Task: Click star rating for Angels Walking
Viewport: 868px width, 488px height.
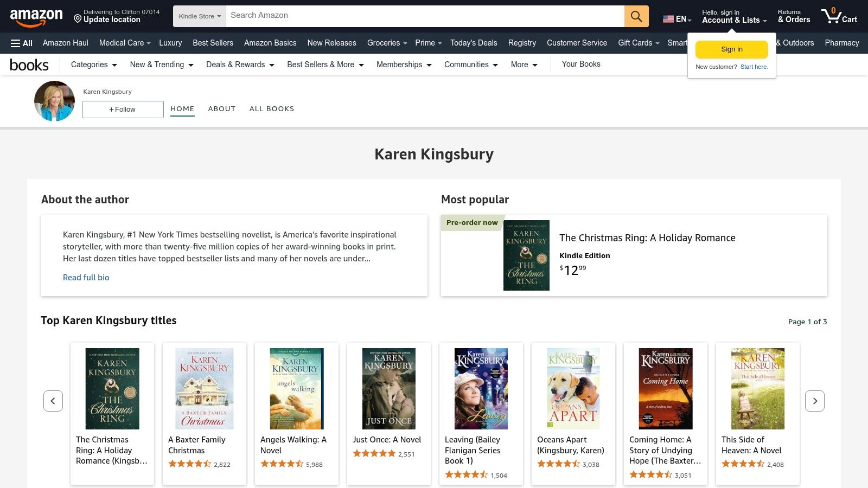Action: pyautogui.click(x=282, y=464)
